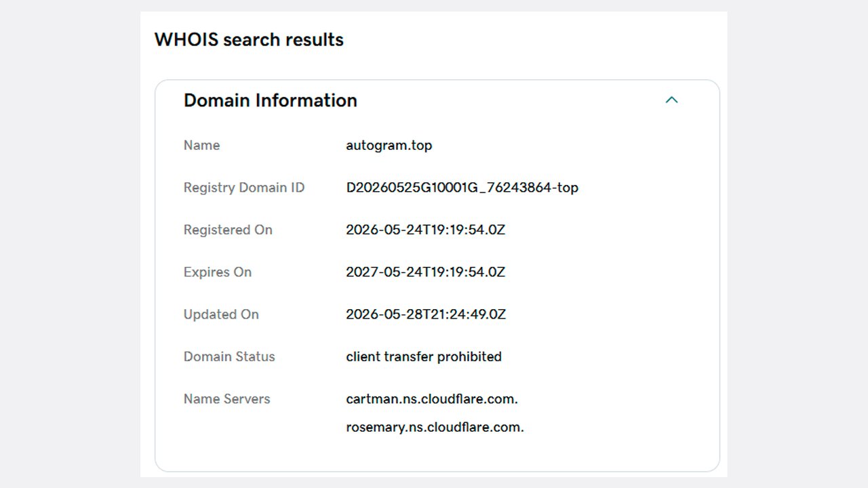Select the autogram.top domain name value
Viewport: 868px width, 488px height.
tap(389, 145)
